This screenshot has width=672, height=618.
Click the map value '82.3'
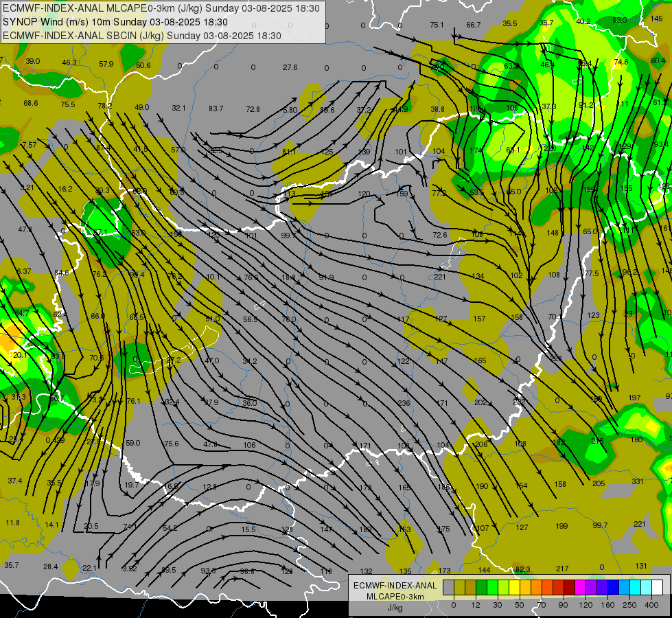coord(523,569)
